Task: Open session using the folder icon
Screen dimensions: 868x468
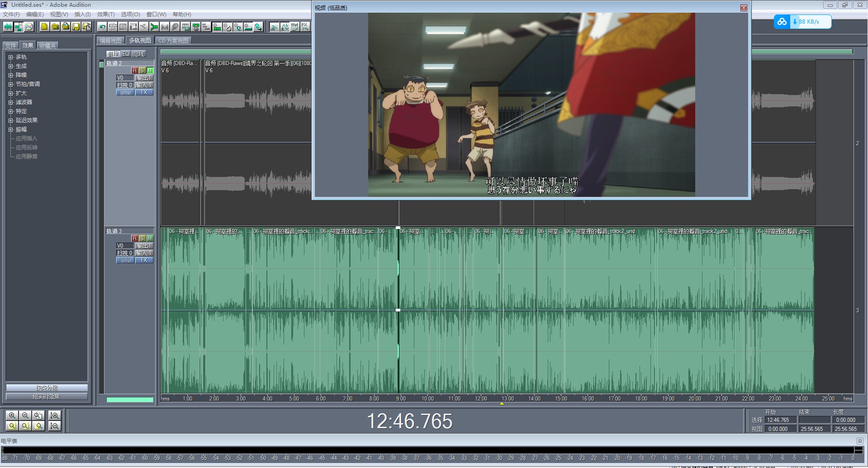Action: point(55,27)
